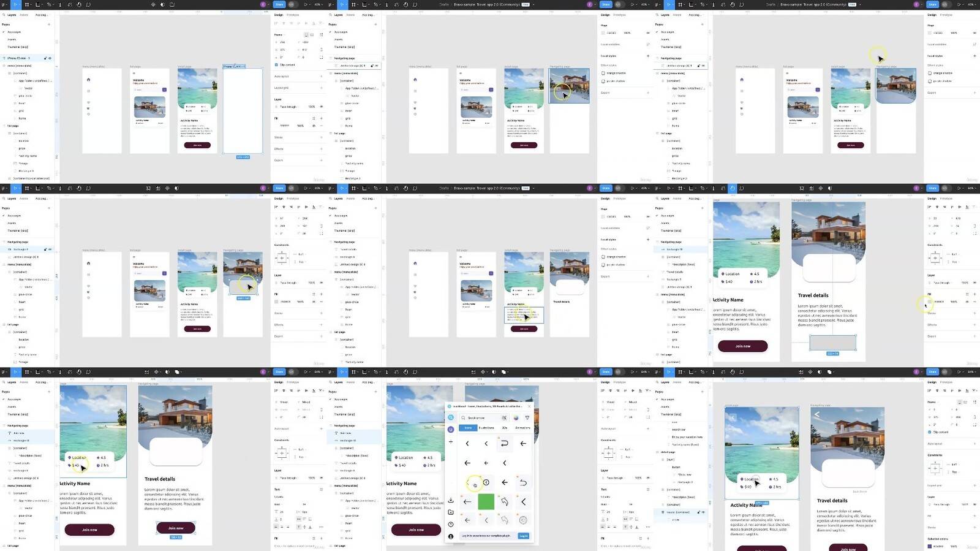Add an export setting in the blank-frame view
The width and height of the screenshot is (980, 551).
coord(321,160)
